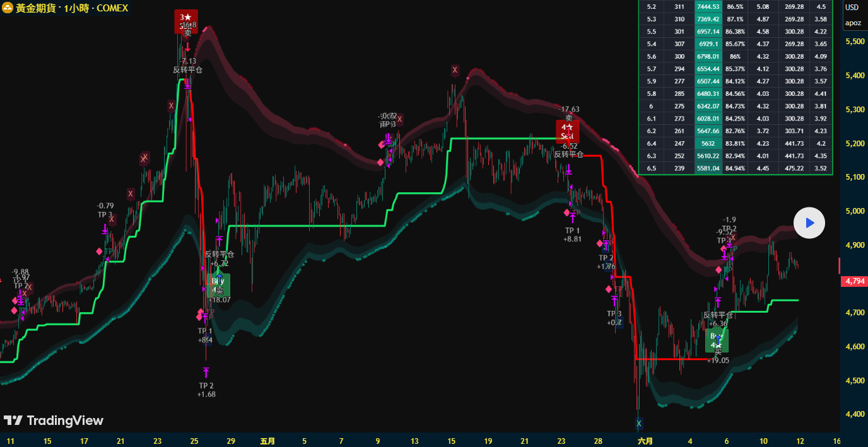This screenshot has width=868, height=447.
Task: Click the 五月 label on time axis
Action: (267, 441)
